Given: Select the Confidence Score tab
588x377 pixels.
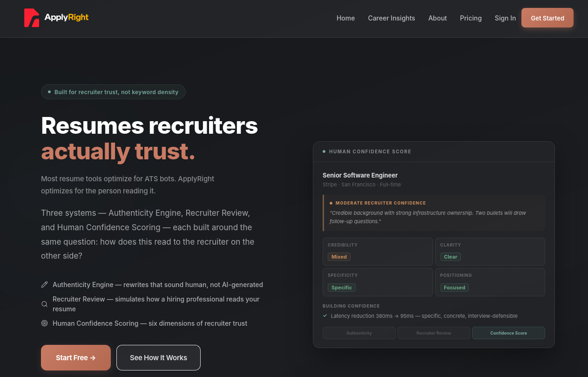Looking at the screenshot, I should (x=508, y=333).
